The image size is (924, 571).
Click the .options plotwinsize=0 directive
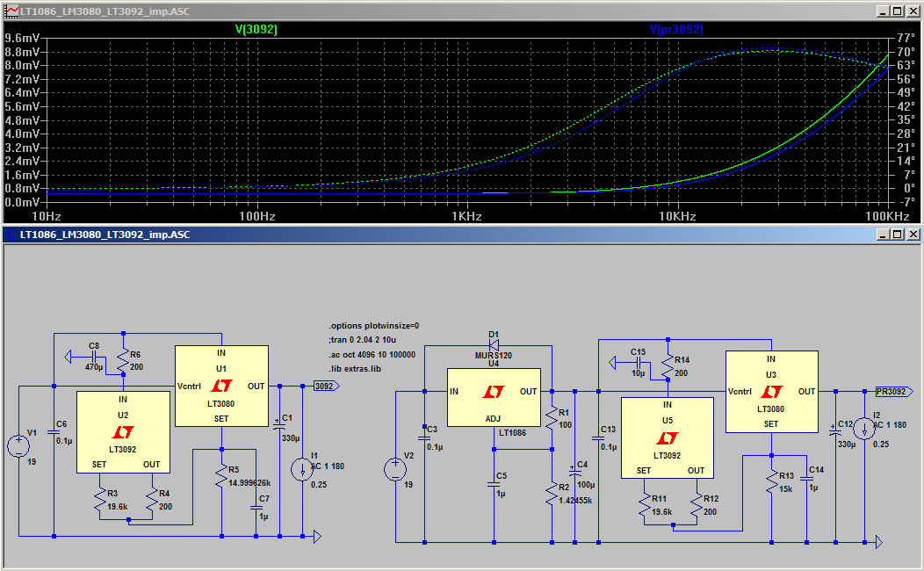(373, 325)
